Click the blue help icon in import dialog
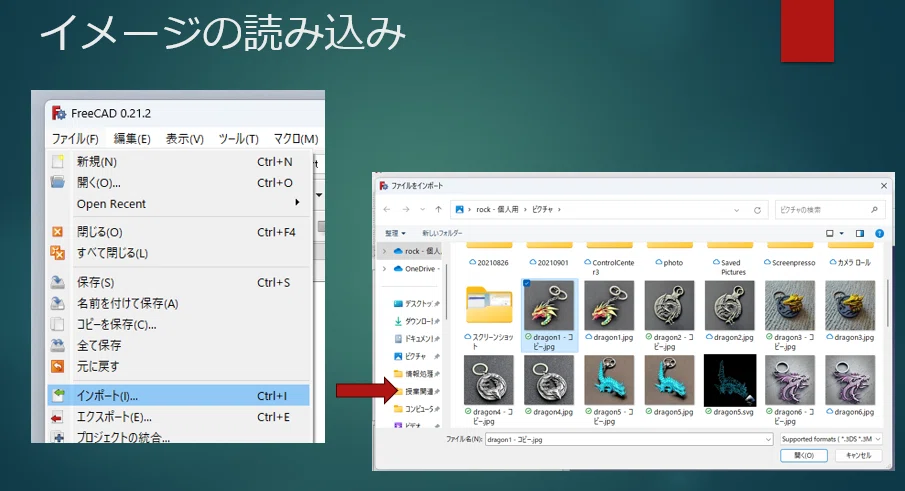This screenshot has width=905, height=491. pyautogui.click(x=879, y=234)
